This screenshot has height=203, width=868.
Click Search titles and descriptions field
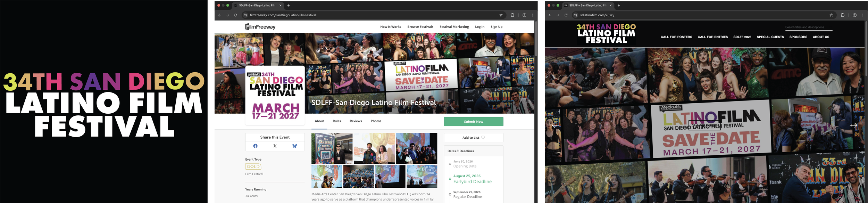809,27
